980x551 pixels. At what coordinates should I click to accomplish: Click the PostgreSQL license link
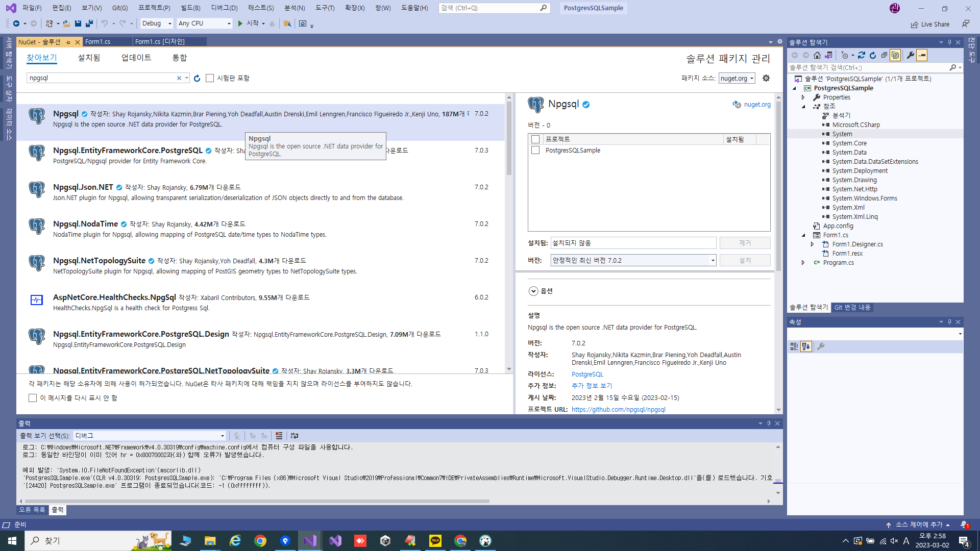pyautogui.click(x=587, y=374)
